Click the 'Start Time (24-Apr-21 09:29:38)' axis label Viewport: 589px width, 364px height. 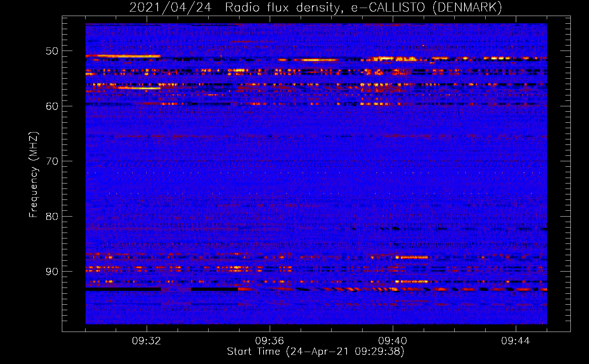[316, 352]
